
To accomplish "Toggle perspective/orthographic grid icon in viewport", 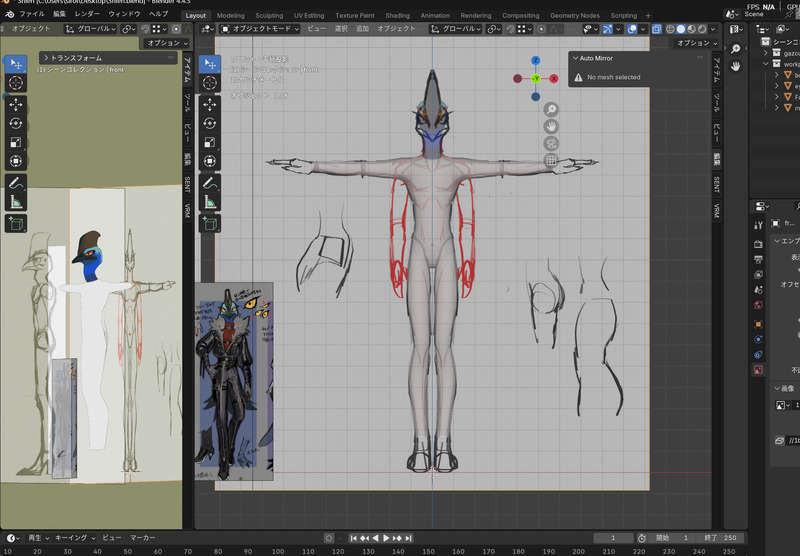I will pyautogui.click(x=551, y=160).
